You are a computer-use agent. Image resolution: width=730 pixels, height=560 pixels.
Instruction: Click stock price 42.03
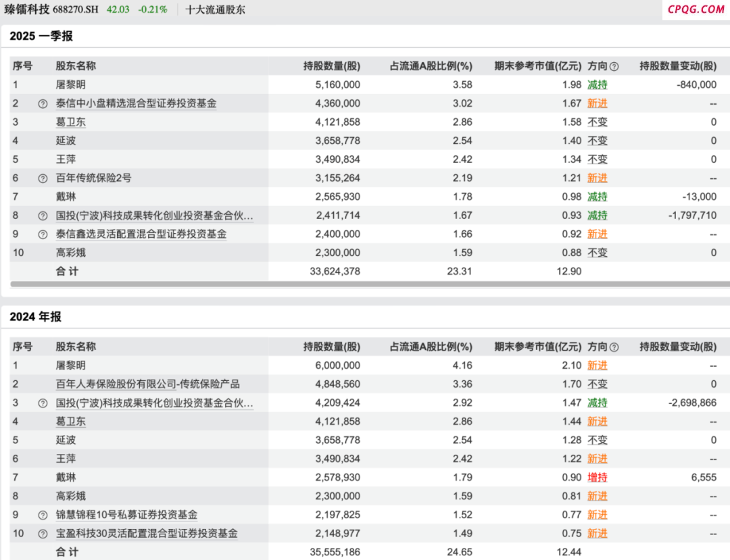point(118,9)
